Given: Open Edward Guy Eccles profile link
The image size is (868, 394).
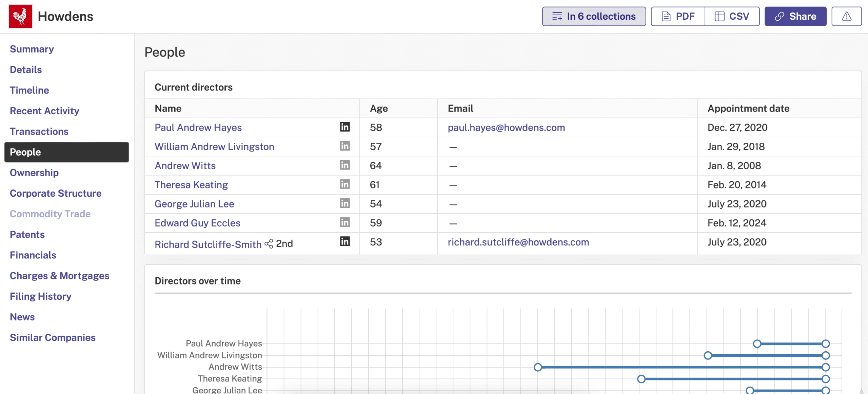Looking at the screenshot, I should (x=197, y=223).
